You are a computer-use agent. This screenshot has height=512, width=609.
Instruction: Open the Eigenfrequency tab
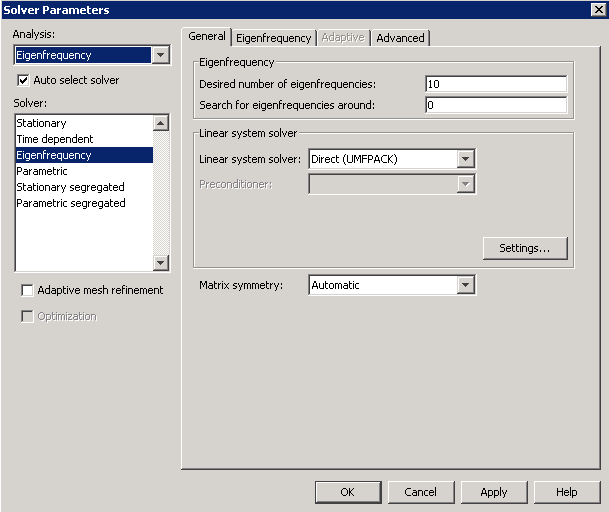(x=273, y=38)
